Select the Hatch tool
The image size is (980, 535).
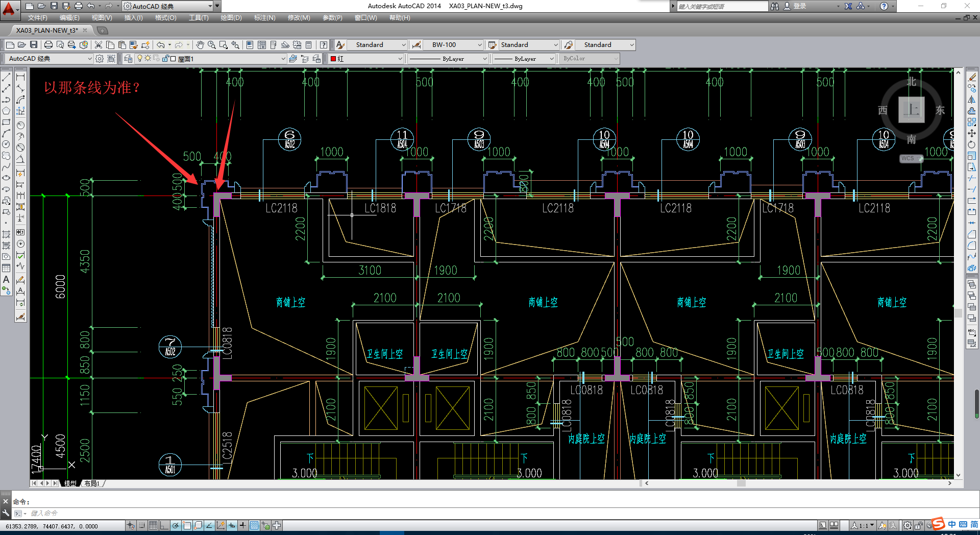tap(6, 234)
